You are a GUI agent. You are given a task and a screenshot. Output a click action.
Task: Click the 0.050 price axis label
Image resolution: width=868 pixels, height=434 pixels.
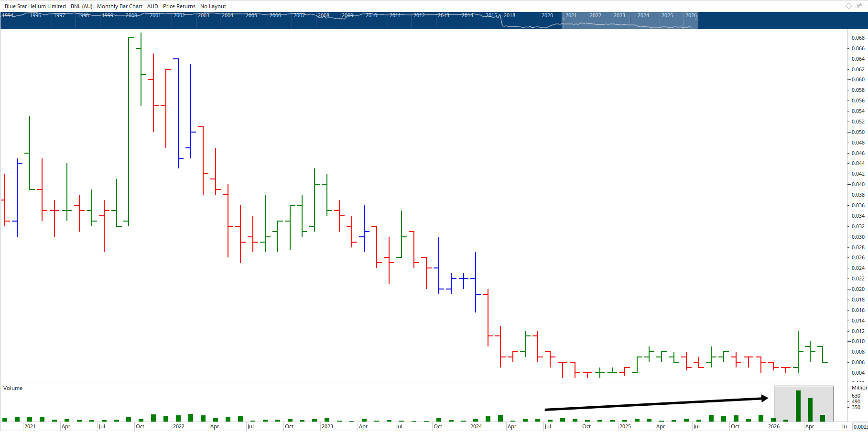click(x=858, y=132)
